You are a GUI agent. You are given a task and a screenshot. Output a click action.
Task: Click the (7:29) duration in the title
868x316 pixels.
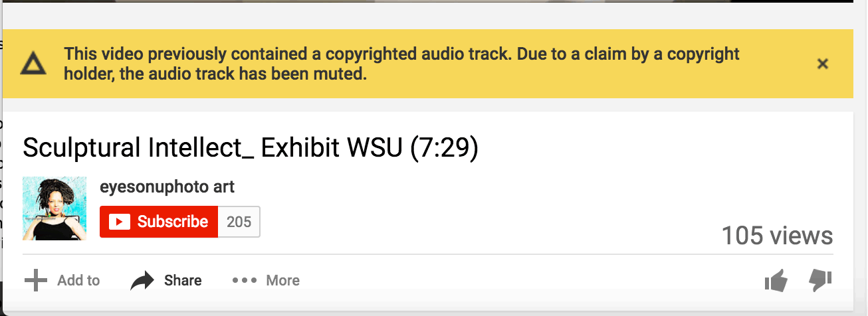444,147
